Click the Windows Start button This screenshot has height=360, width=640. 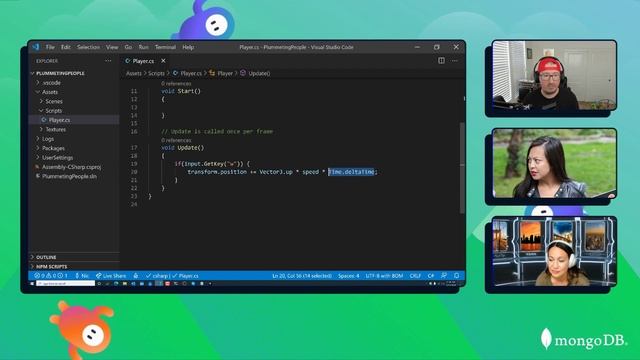32,283
